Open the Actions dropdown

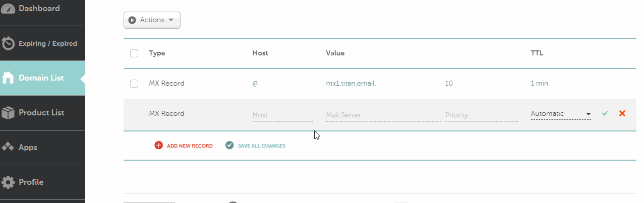[x=152, y=20]
